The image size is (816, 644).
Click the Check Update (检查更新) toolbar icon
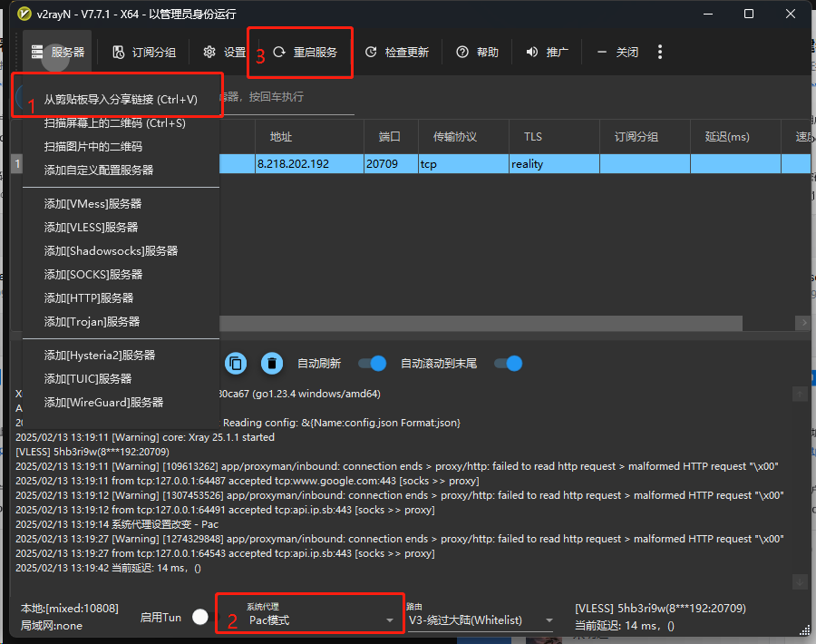click(371, 53)
